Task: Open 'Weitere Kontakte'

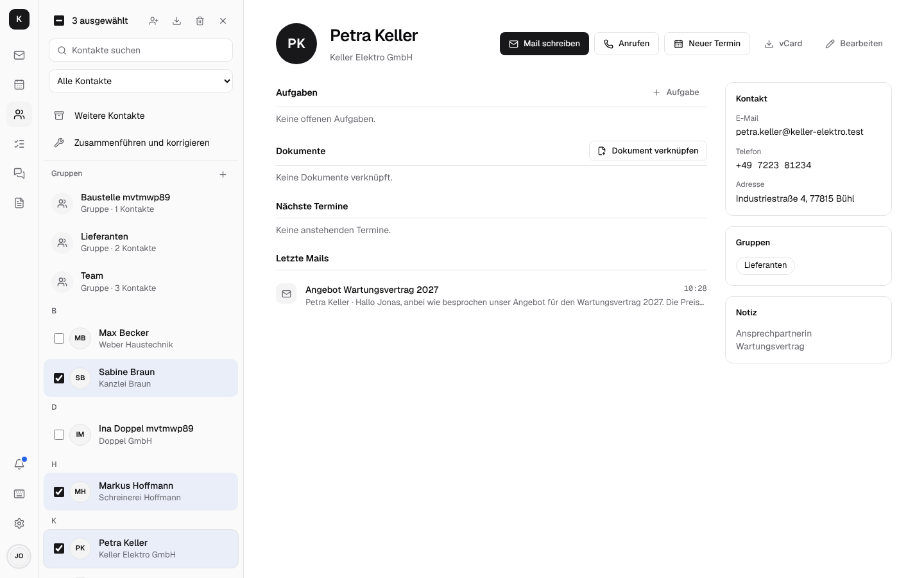Action: point(141,116)
